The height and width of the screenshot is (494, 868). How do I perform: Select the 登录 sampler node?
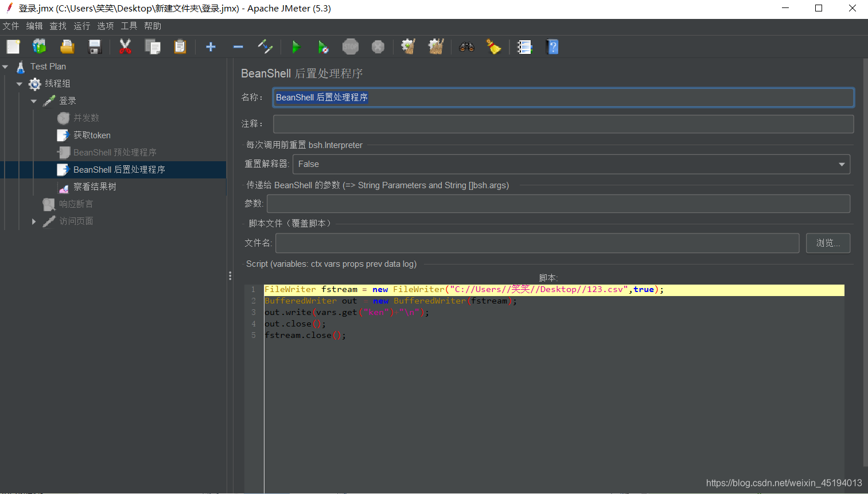pyautogui.click(x=68, y=101)
